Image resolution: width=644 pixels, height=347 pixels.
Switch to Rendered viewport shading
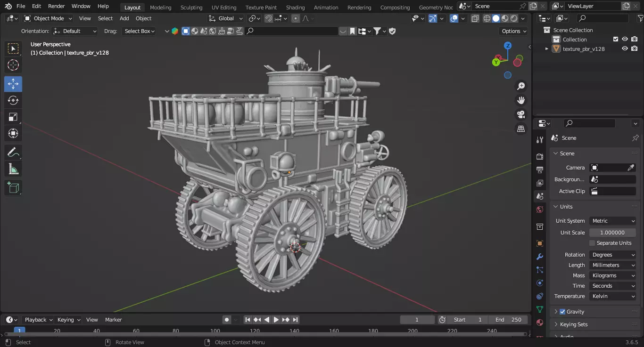514,18
